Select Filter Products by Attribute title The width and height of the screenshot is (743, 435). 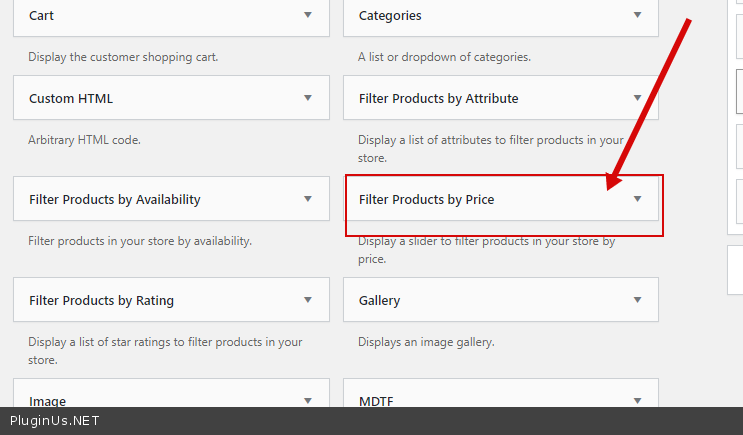(438, 99)
